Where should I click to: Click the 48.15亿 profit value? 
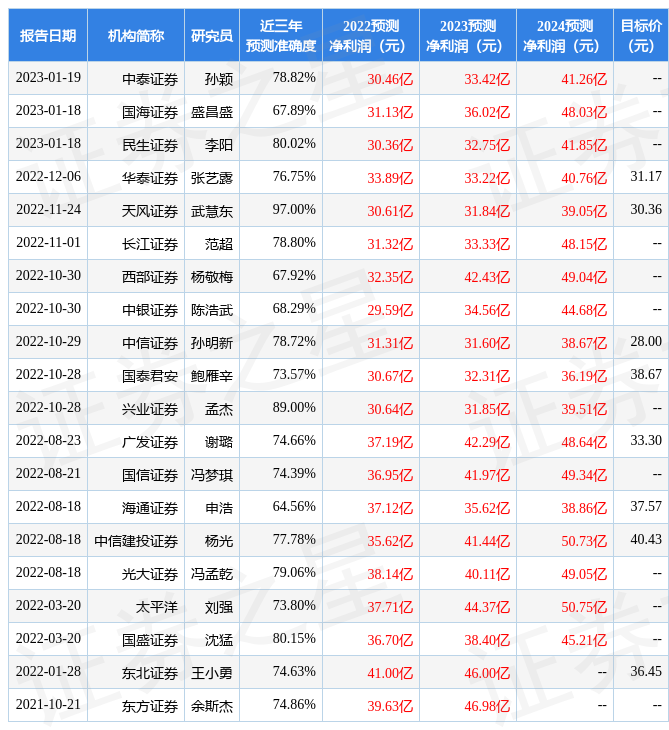584,244
